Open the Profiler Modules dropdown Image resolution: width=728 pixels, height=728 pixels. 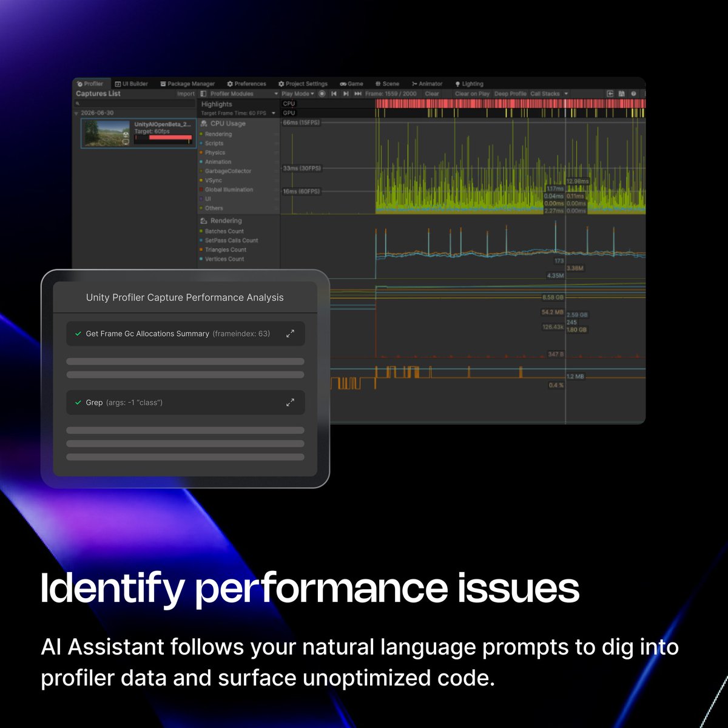coord(244,94)
